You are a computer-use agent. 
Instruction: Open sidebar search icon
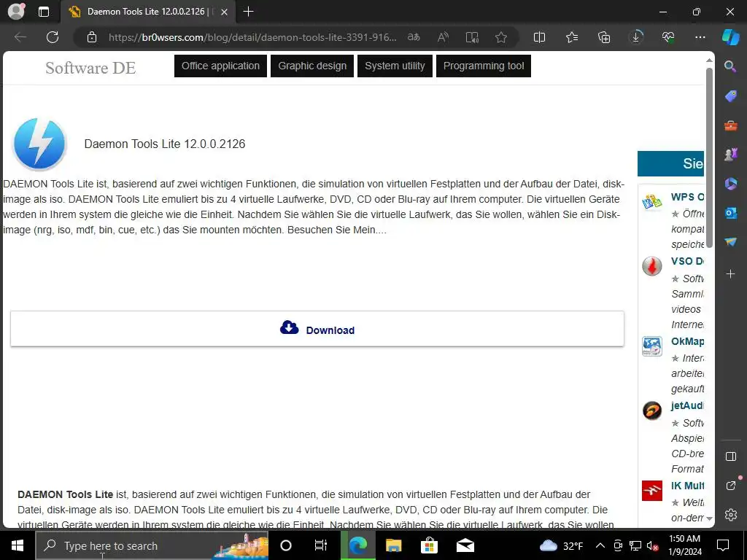coord(730,66)
